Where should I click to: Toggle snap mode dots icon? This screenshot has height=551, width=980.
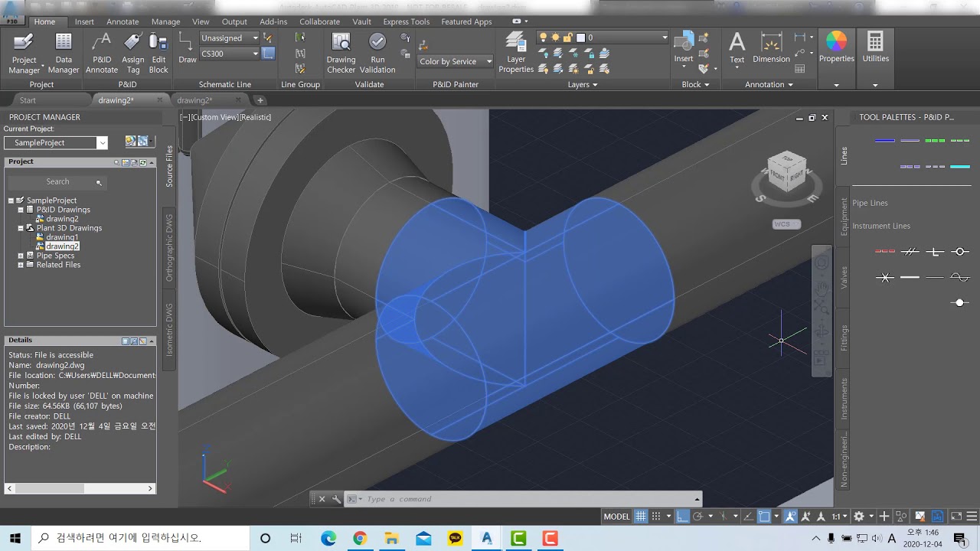(657, 517)
